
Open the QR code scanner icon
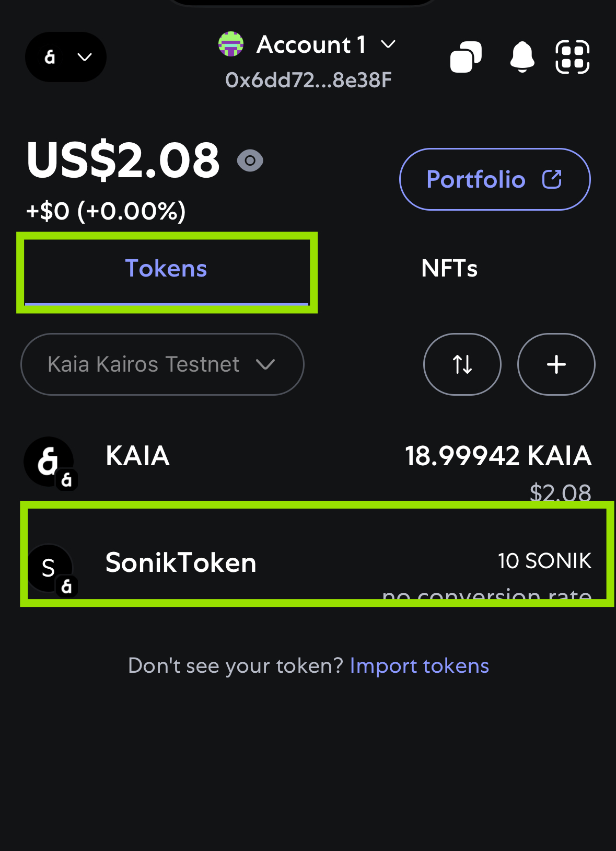pos(572,57)
